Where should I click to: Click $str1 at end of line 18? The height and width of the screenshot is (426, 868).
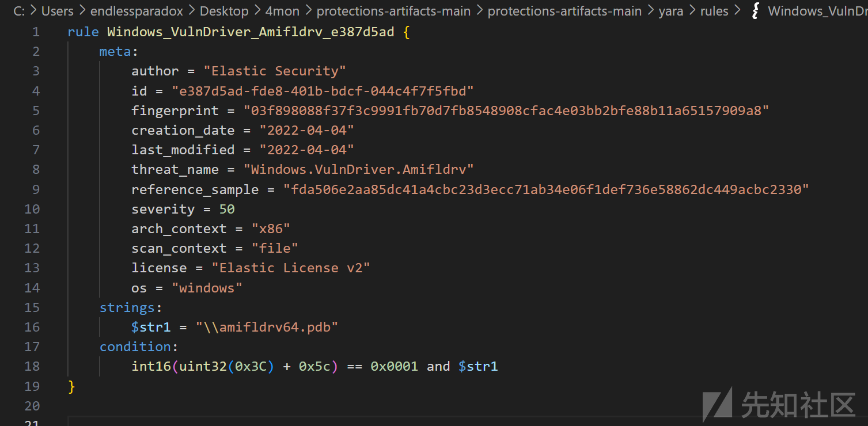tap(478, 366)
